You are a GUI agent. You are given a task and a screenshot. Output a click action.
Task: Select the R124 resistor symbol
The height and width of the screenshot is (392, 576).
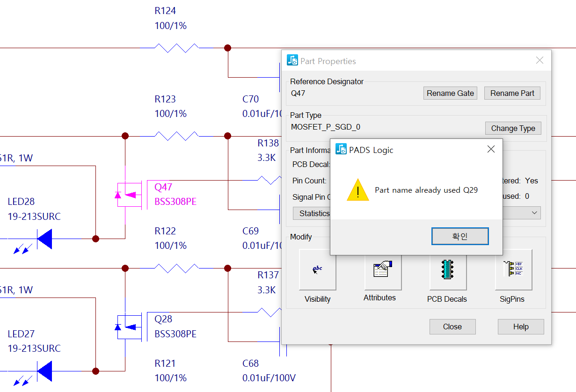[177, 48]
